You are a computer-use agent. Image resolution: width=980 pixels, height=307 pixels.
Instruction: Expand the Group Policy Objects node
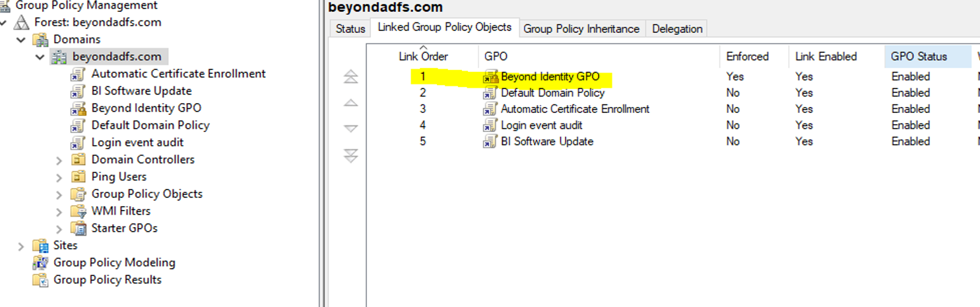pyautogui.click(x=59, y=194)
